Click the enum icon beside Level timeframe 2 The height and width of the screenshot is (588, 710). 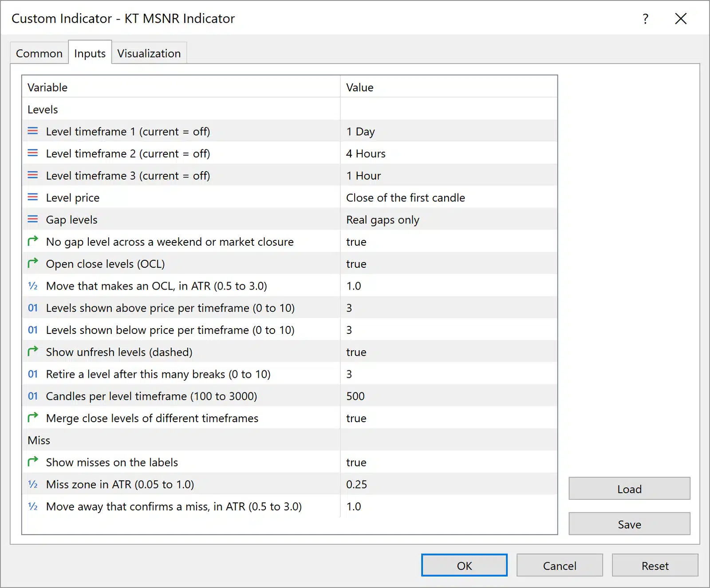coord(33,153)
